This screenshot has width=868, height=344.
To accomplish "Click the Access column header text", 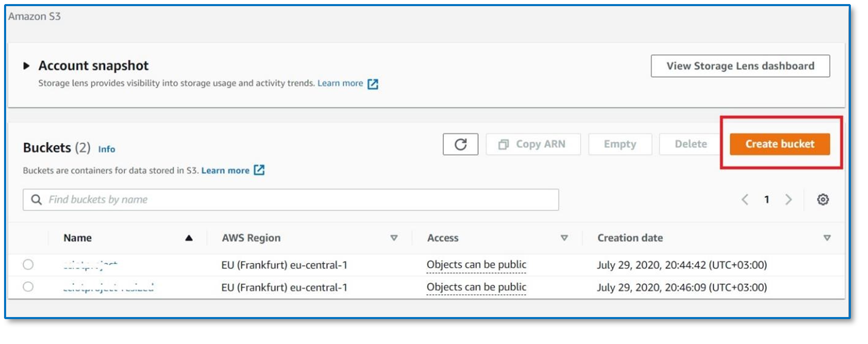I will (x=443, y=238).
